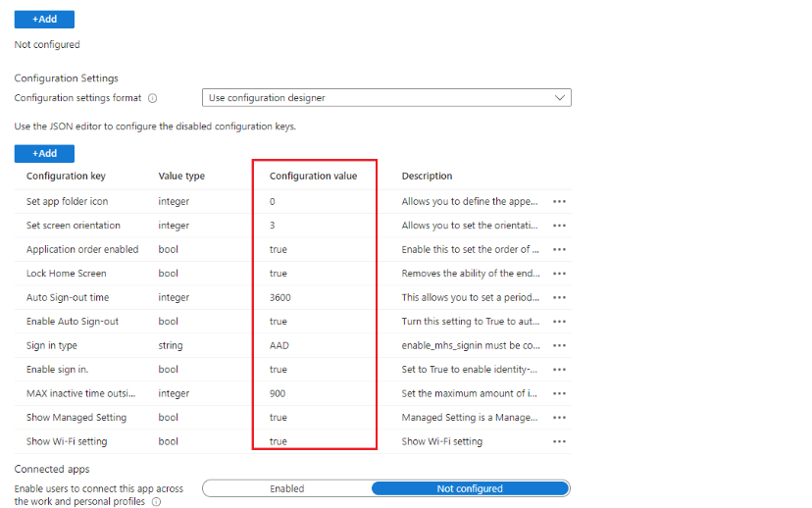Image resolution: width=812 pixels, height=508 pixels.
Task: Click Configuration key column header
Action: pos(66,177)
